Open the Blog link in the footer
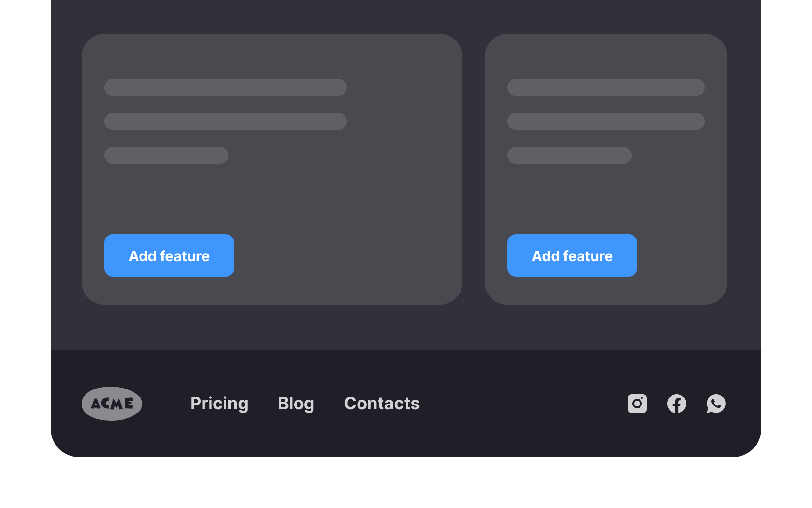 [296, 404]
